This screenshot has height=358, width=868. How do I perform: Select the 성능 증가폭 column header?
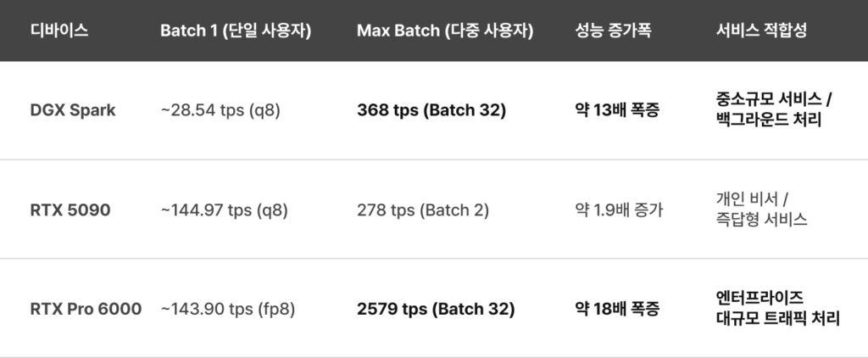(615, 31)
